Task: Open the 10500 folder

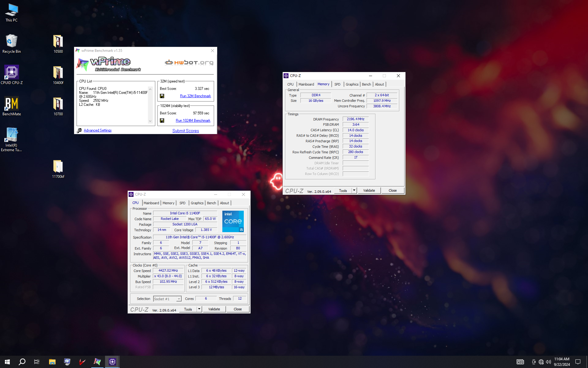Action: tap(58, 44)
